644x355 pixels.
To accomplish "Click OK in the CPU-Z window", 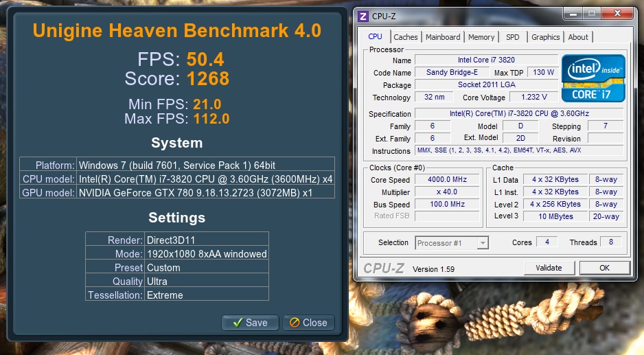I will coord(605,268).
